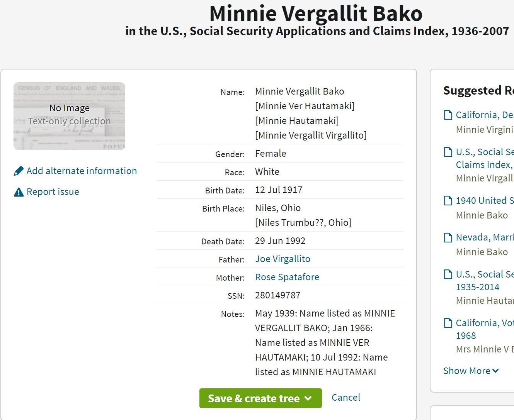Click the Report issue link

[53, 192]
